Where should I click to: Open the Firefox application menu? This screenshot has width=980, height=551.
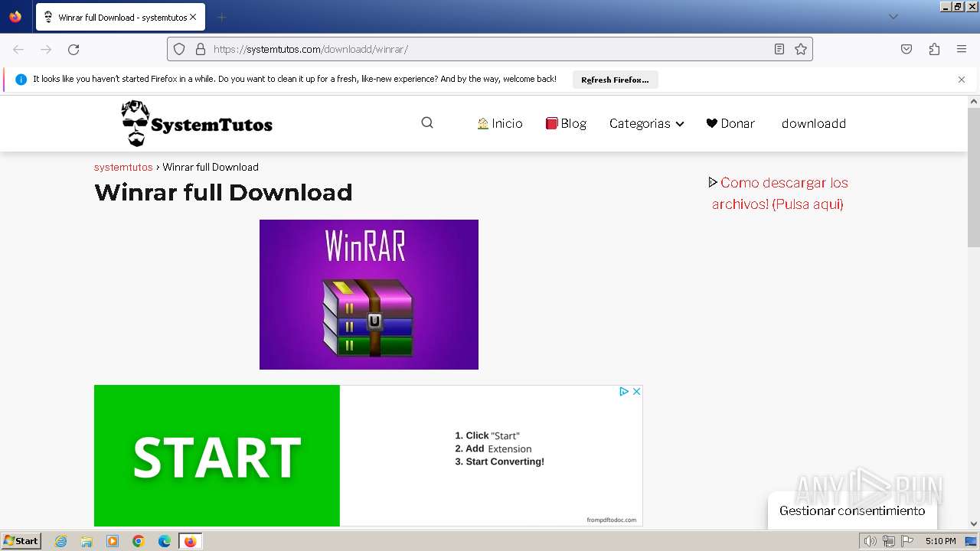(962, 49)
